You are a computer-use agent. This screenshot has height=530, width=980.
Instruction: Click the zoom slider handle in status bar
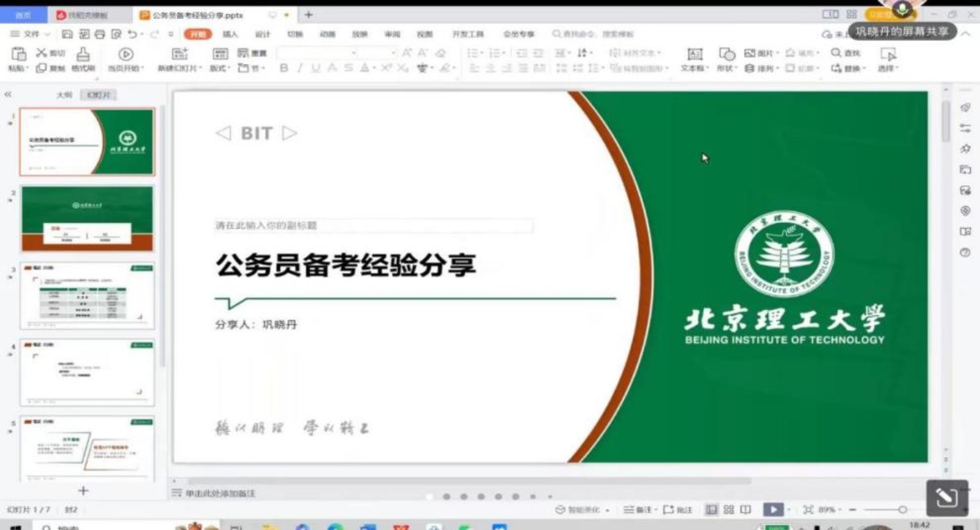click(x=902, y=510)
